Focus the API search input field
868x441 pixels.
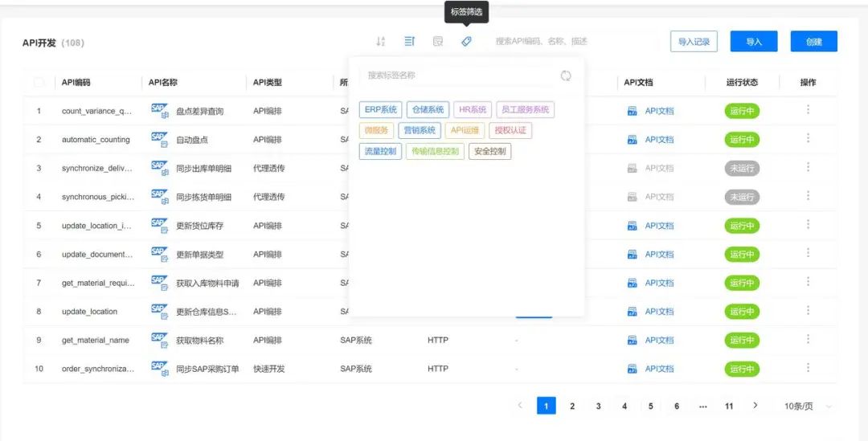click(573, 42)
